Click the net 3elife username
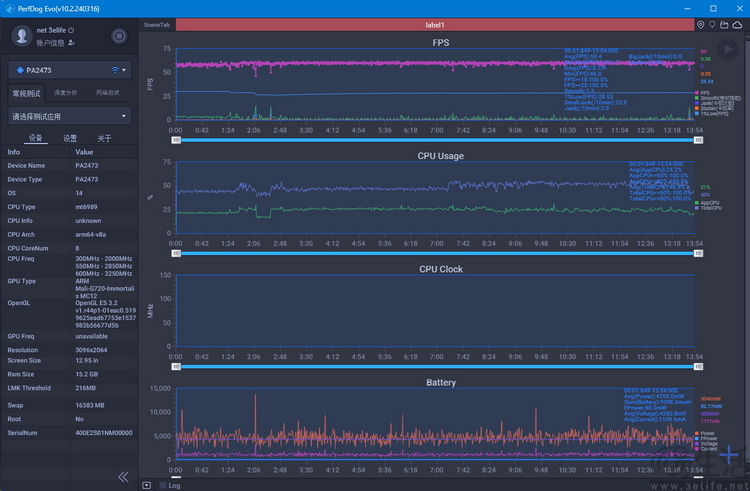This screenshot has height=491, width=750. pyautogui.click(x=51, y=30)
